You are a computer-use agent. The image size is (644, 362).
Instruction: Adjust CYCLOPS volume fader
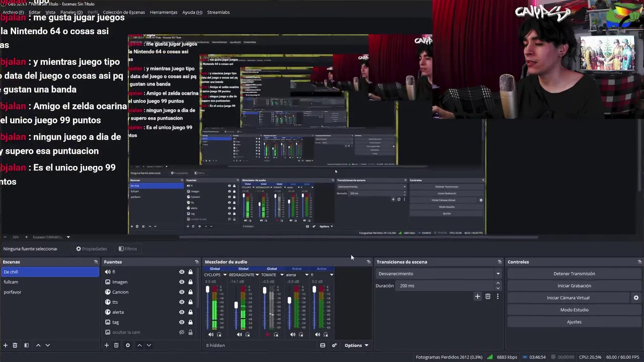pyautogui.click(x=207, y=290)
